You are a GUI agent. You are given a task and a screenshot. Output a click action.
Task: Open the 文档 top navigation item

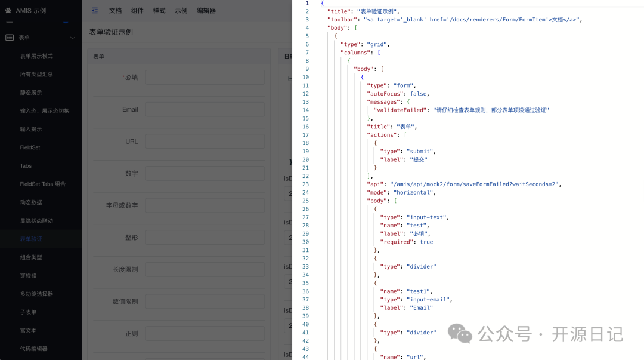tap(115, 11)
